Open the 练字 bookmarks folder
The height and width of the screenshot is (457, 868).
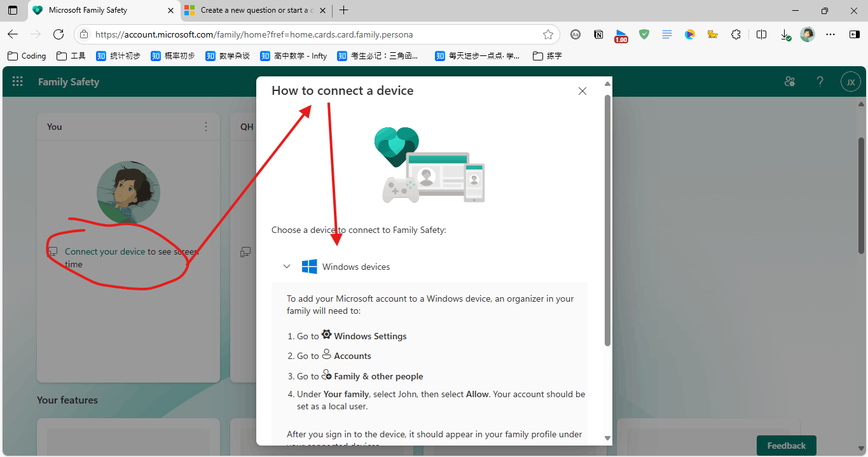(548, 56)
